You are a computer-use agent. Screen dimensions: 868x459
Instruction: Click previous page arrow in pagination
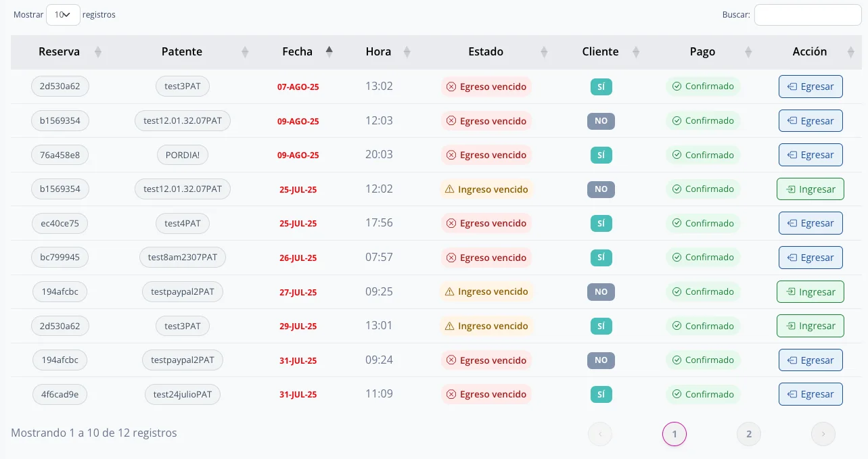[x=600, y=434]
